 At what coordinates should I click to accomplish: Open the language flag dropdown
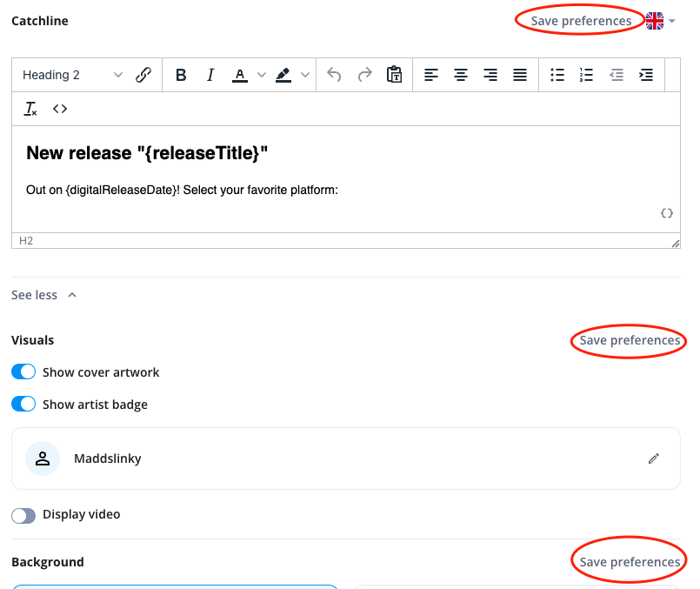tap(659, 21)
